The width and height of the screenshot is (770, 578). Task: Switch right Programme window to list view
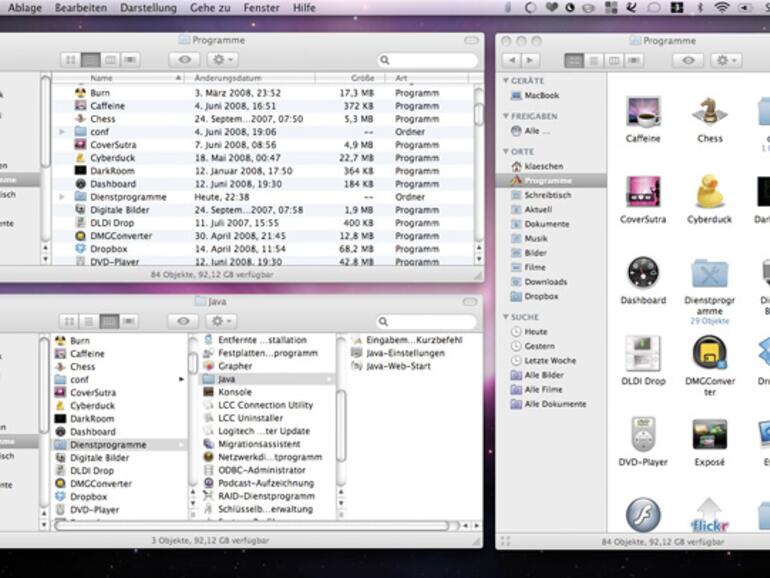[594, 61]
